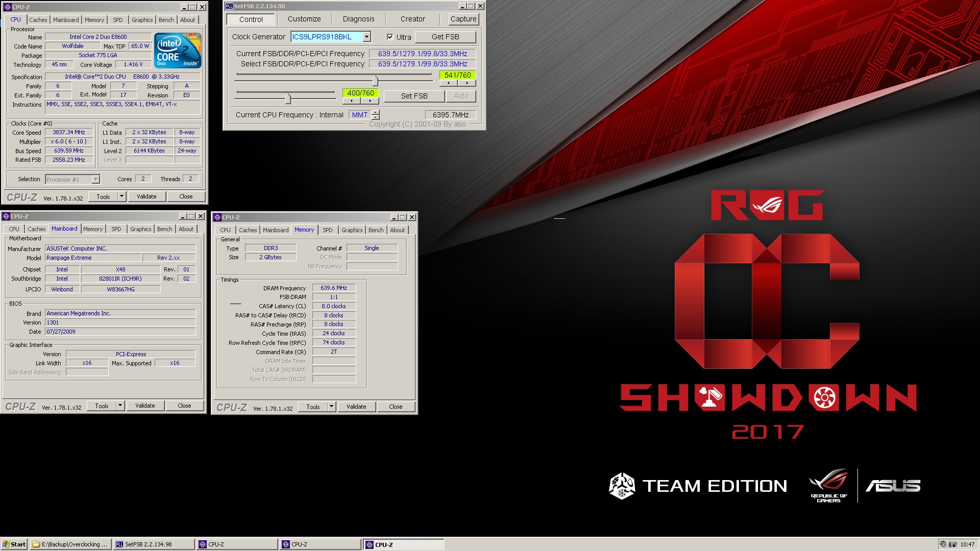Click the lower 400/760 slider thumb
This screenshot has width=980, height=551.
[288, 98]
